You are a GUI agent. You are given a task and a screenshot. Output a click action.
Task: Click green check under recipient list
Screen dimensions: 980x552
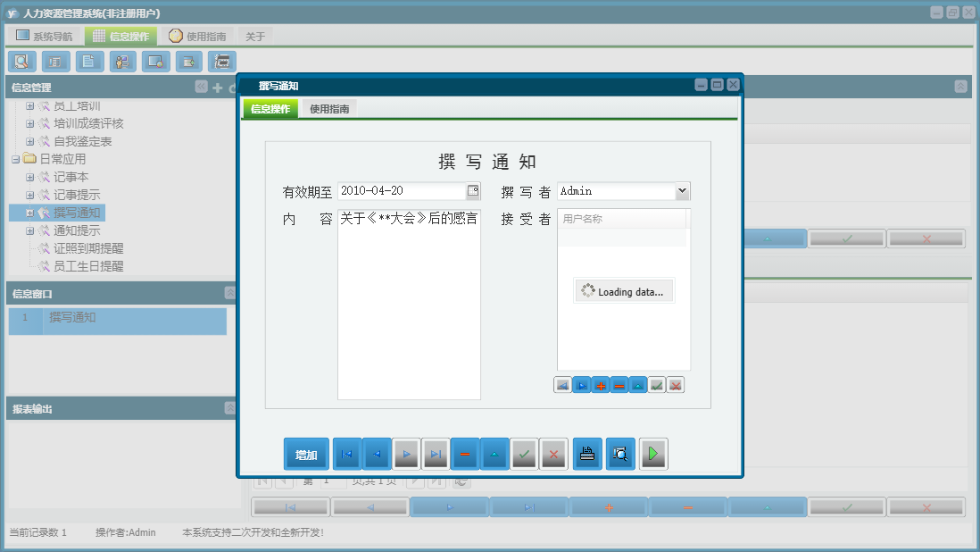[657, 385]
